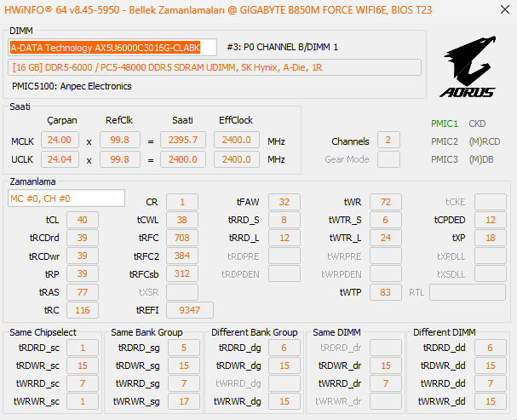Click the tRC value 116
The height and width of the screenshot is (420, 517).
83,310
